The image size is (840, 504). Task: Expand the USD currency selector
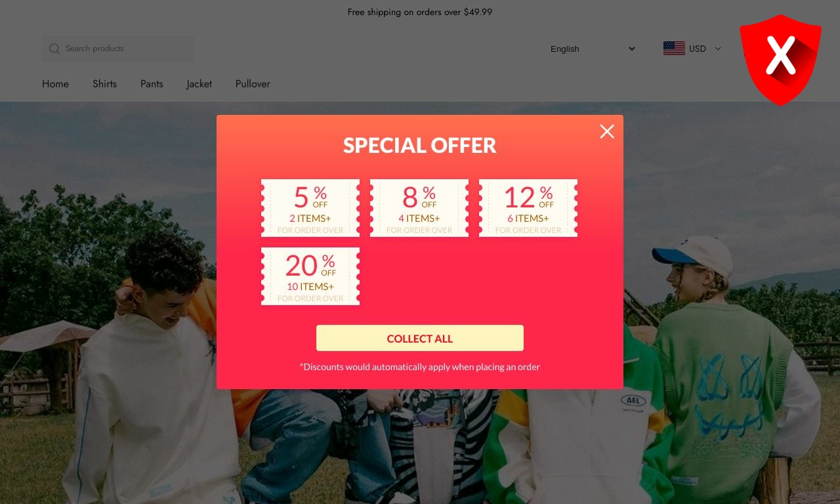(x=692, y=49)
